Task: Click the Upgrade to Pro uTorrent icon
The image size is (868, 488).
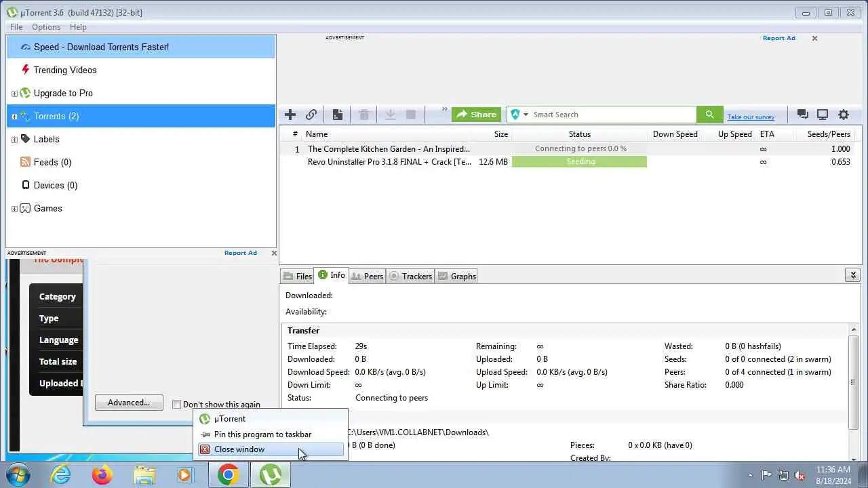Action: coord(26,93)
